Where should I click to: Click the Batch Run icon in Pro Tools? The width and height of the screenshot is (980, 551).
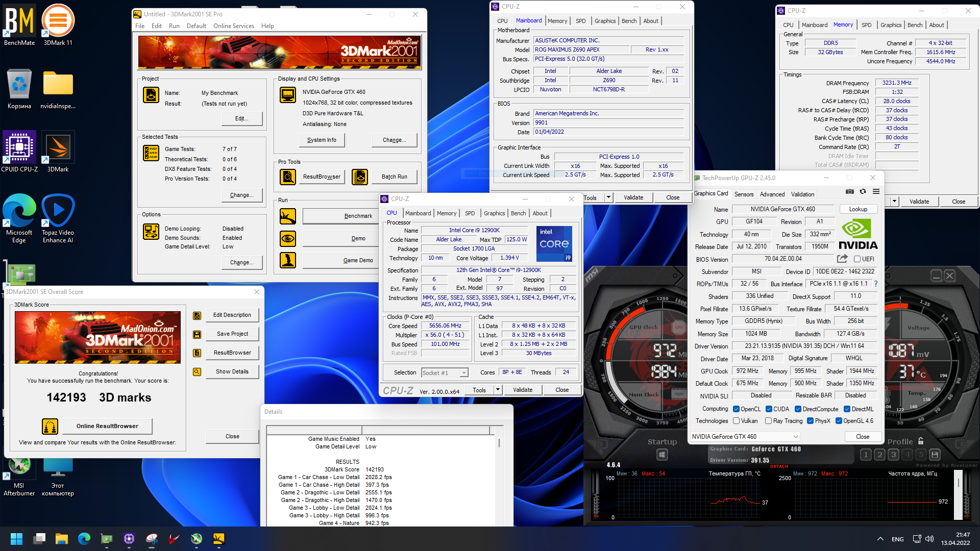(x=360, y=177)
